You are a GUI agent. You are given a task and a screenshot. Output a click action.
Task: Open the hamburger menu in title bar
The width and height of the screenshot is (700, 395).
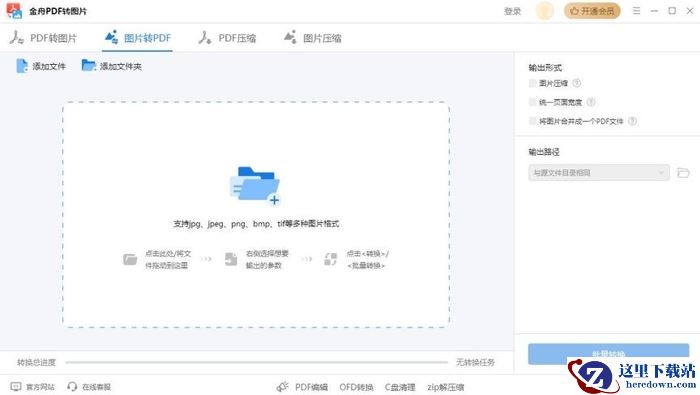[x=637, y=11]
